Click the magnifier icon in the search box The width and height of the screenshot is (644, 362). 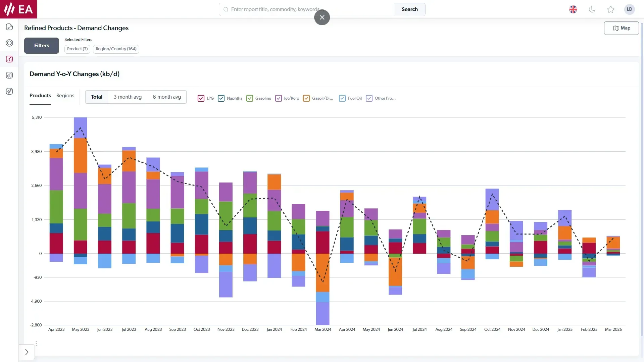coord(226,9)
